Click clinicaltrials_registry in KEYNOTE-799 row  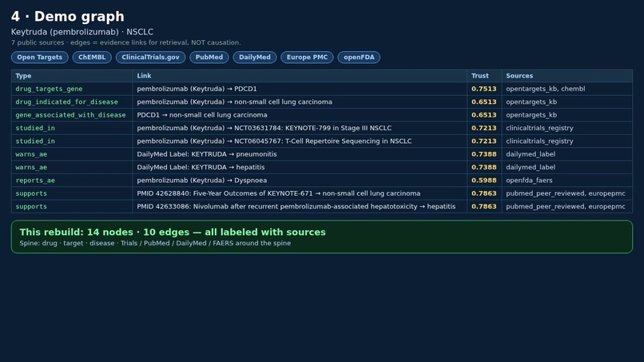click(x=539, y=128)
